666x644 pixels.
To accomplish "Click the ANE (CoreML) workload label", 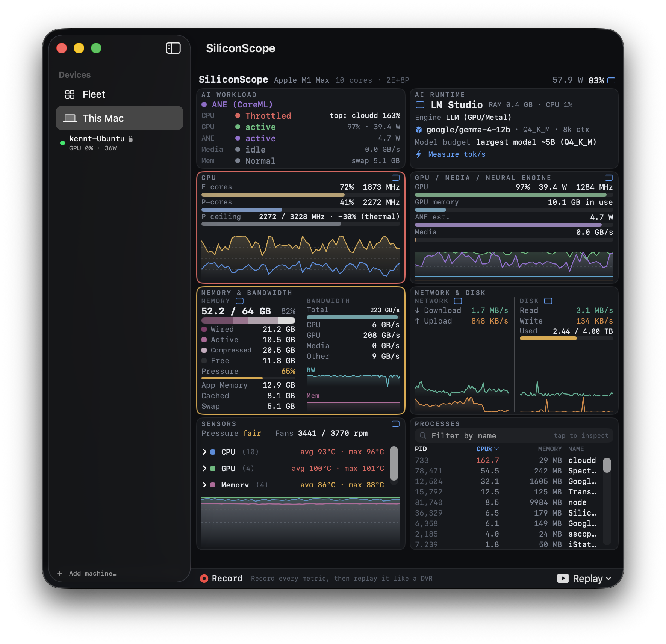I will pos(242,105).
